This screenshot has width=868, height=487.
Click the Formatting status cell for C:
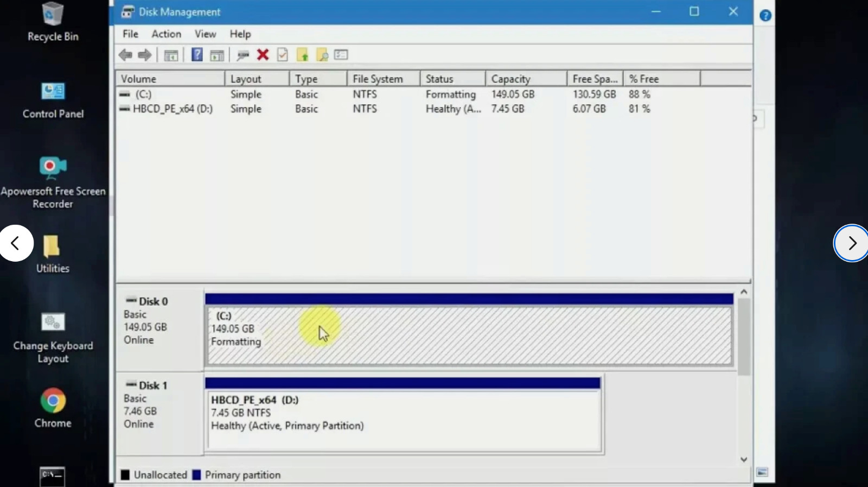[x=450, y=94]
